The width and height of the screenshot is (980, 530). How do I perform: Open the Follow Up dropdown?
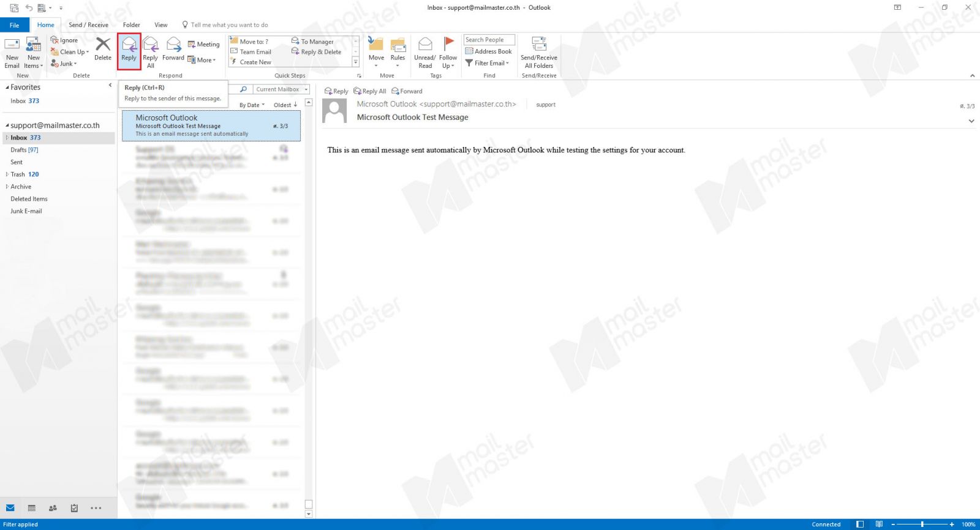coord(448,53)
